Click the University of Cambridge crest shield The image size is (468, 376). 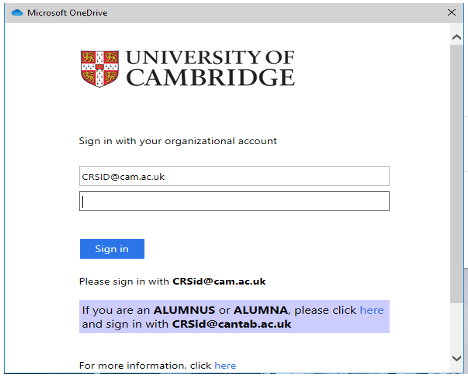coord(100,69)
